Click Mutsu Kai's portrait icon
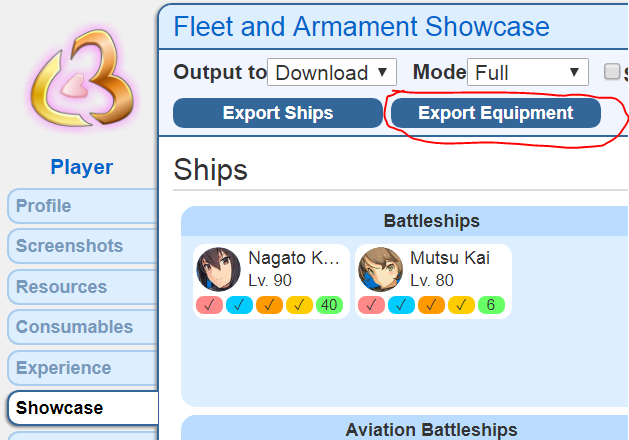 pyautogui.click(x=380, y=269)
